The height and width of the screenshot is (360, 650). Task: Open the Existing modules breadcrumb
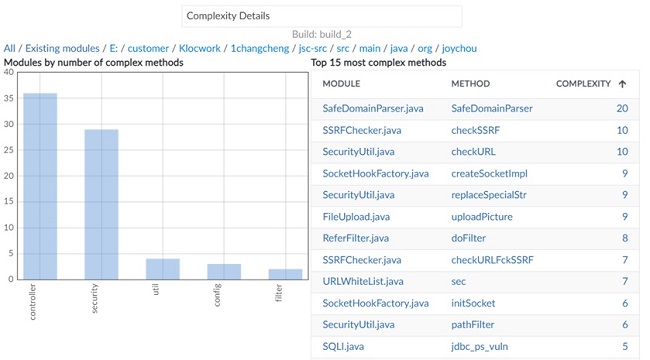[x=62, y=49]
